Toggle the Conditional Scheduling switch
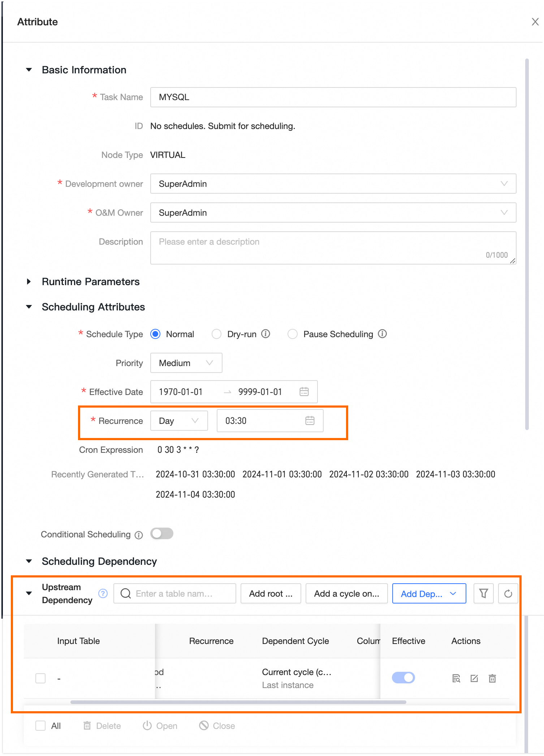The height and width of the screenshot is (756, 544). click(x=162, y=534)
